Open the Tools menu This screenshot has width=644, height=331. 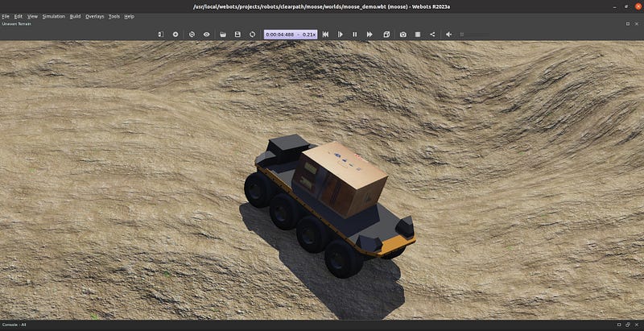point(114,16)
